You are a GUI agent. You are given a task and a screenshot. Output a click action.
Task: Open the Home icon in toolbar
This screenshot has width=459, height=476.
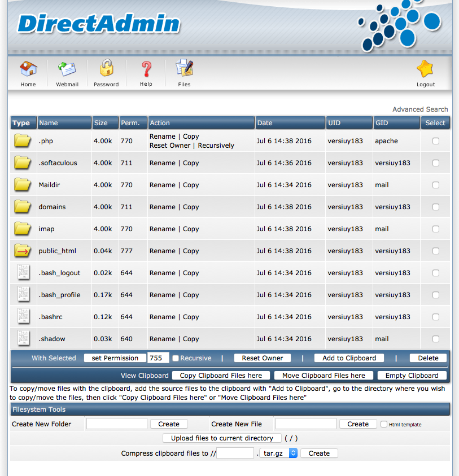pos(28,69)
